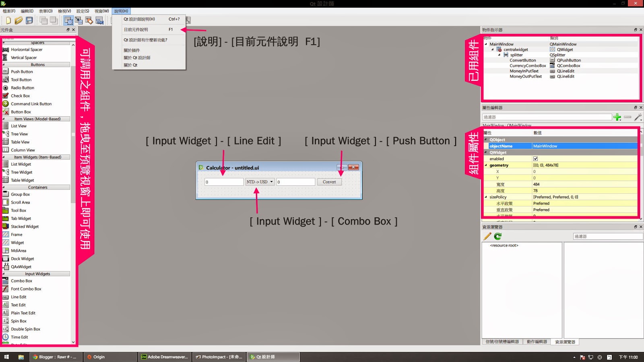Screen dimensions: 644x362
Task: Open the NTD -> USD combo box
Action: 260,182
